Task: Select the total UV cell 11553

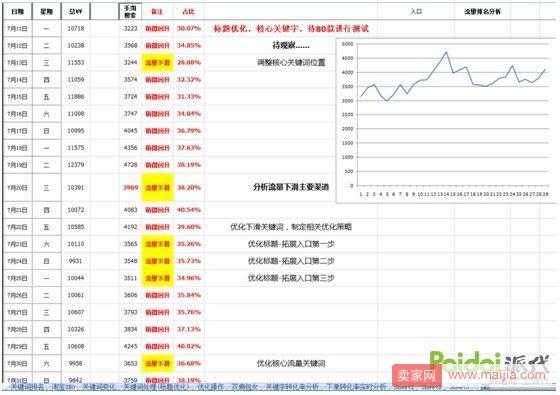Action: [x=76, y=62]
